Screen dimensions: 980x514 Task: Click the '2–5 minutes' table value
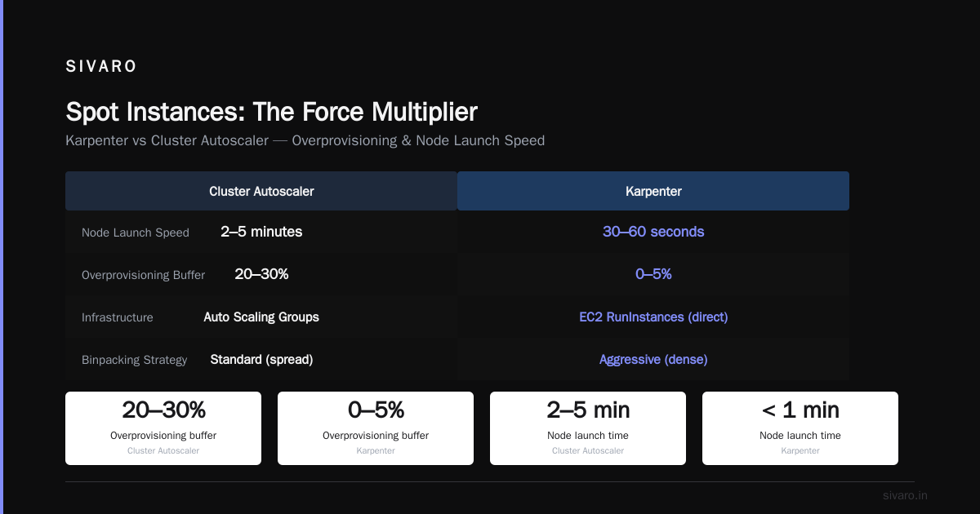[261, 232]
